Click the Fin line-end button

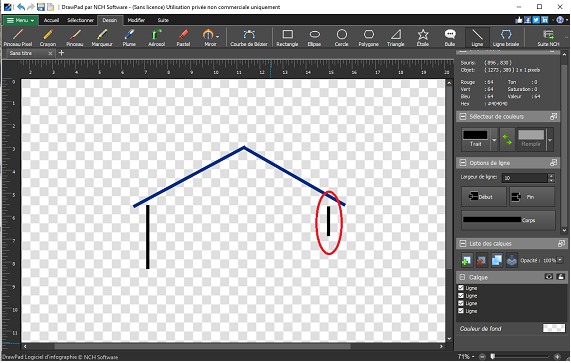tap(532, 197)
